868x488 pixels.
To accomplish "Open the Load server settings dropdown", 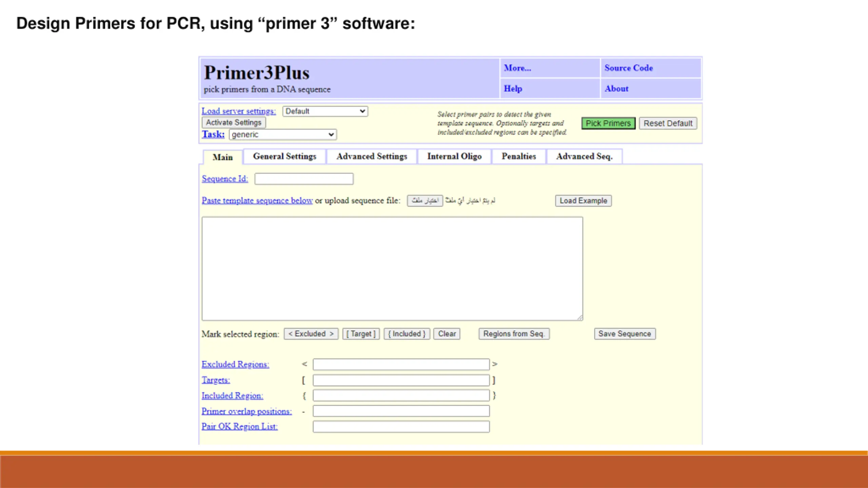I will coord(325,111).
